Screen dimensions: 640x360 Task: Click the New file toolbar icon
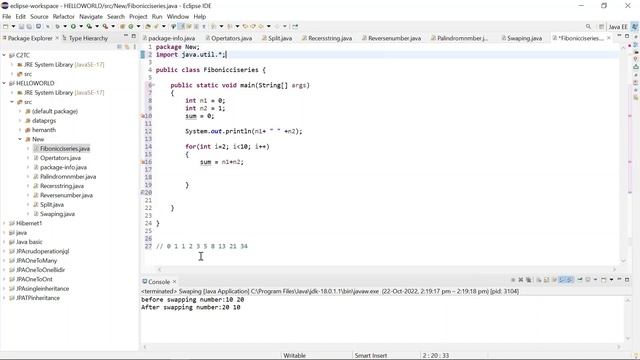[5, 26]
